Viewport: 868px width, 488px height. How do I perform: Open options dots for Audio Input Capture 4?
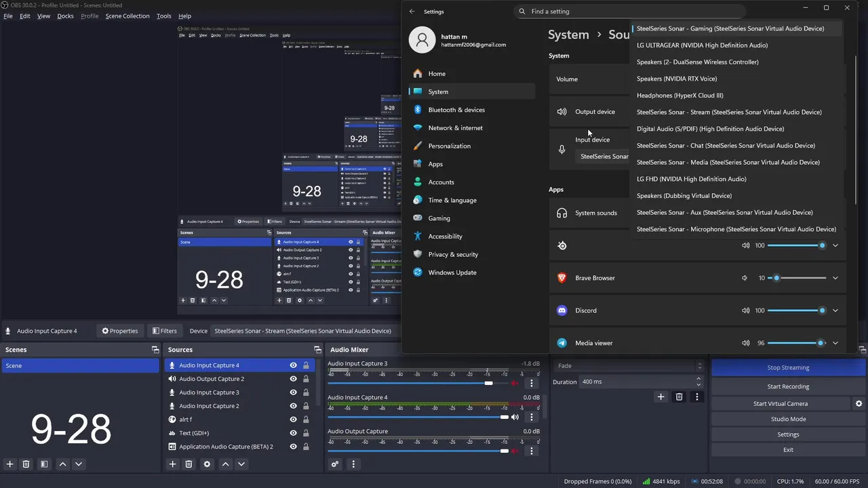pyautogui.click(x=532, y=417)
